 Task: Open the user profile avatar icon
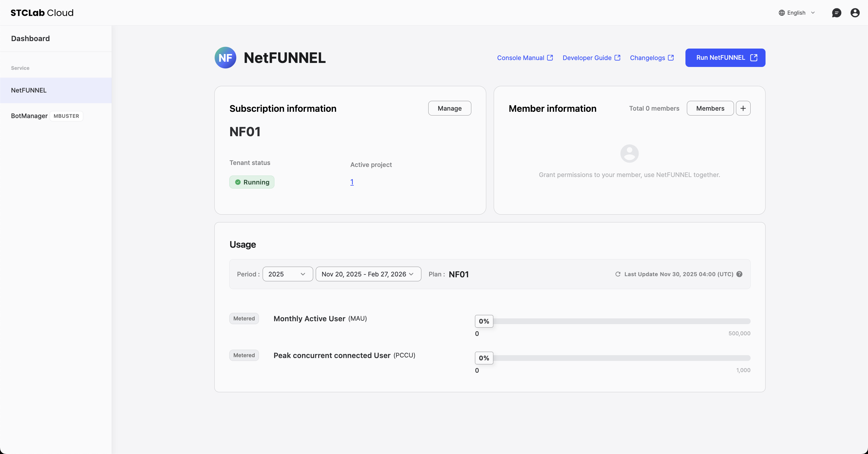[x=855, y=13]
